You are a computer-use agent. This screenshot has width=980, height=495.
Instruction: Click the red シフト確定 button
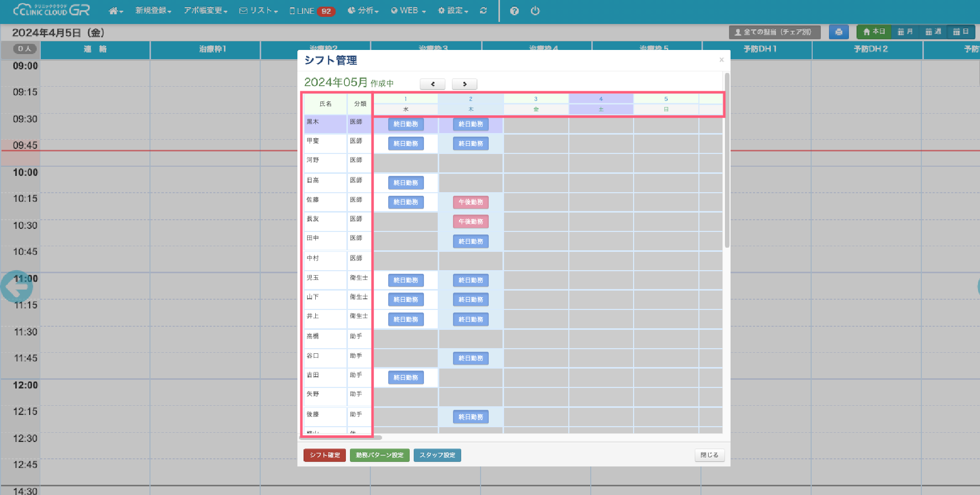tap(324, 455)
